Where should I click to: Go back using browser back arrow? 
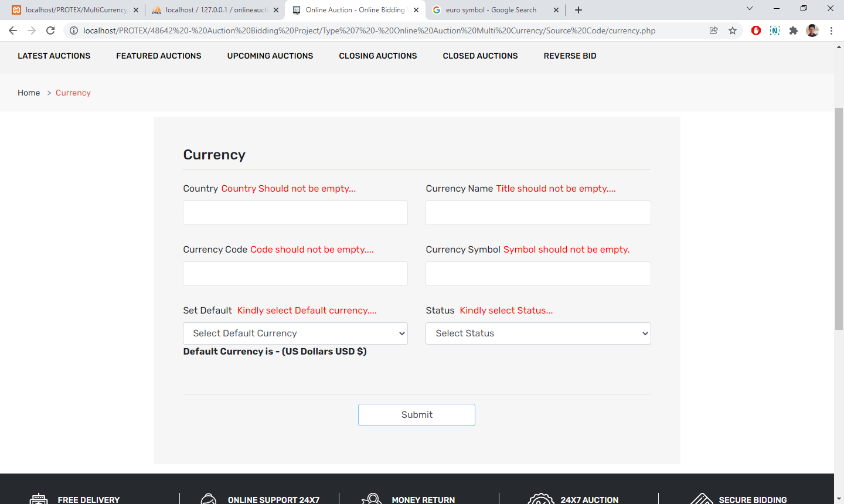coord(13,30)
